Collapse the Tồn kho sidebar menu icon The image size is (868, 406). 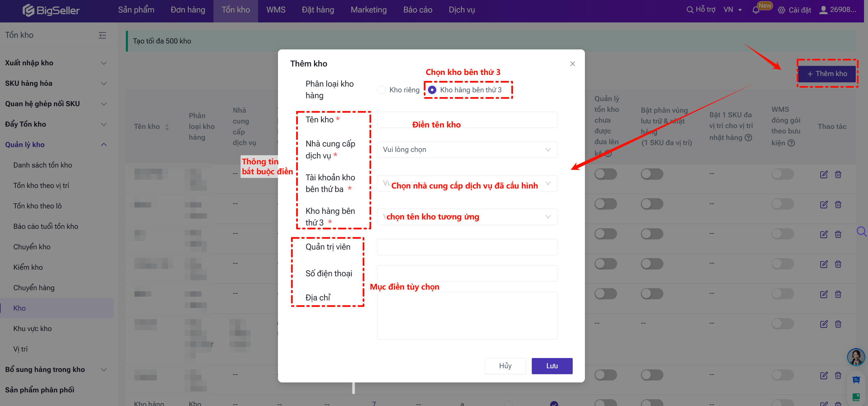[102, 35]
